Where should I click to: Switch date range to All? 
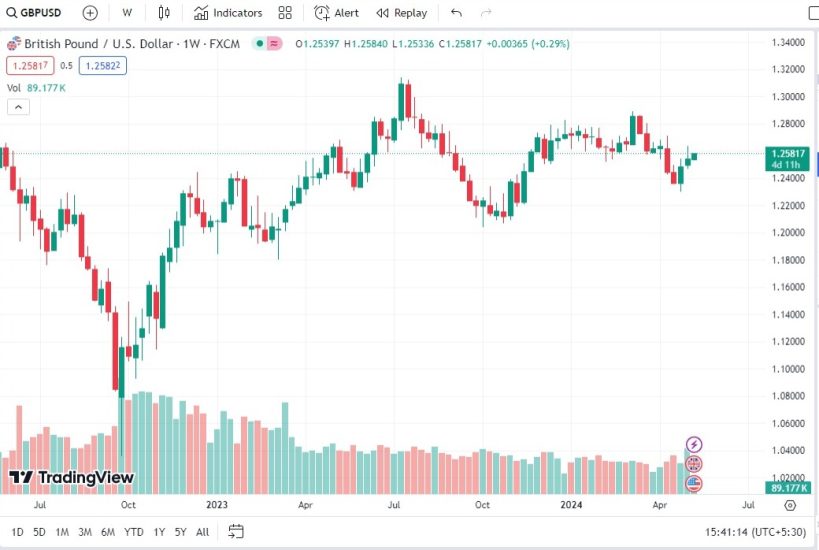203,532
